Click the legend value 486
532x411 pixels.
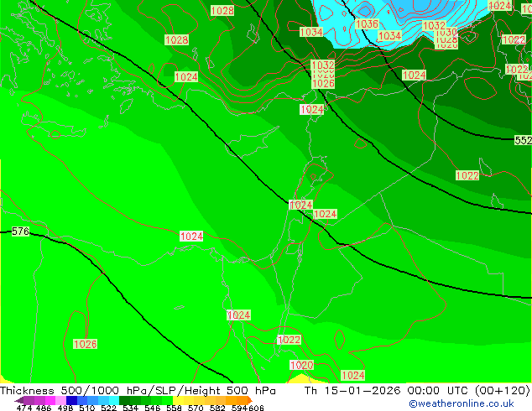point(44,408)
